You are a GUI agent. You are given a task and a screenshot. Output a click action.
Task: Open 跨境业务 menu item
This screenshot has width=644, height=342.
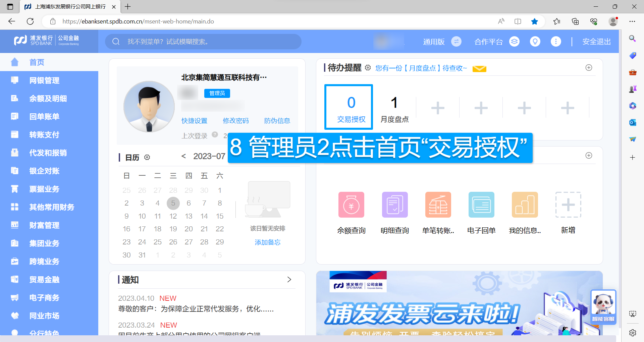pyautogui.click(x=49, y=262)
